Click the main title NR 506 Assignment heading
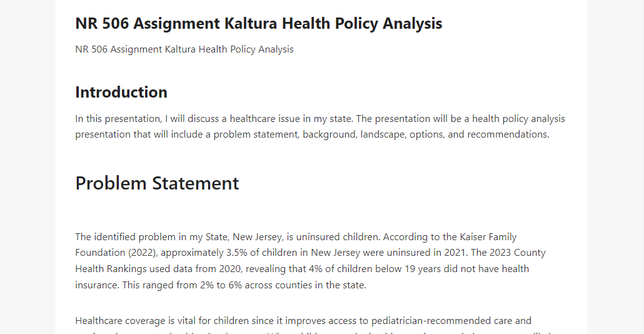 [x=259, y=23]
